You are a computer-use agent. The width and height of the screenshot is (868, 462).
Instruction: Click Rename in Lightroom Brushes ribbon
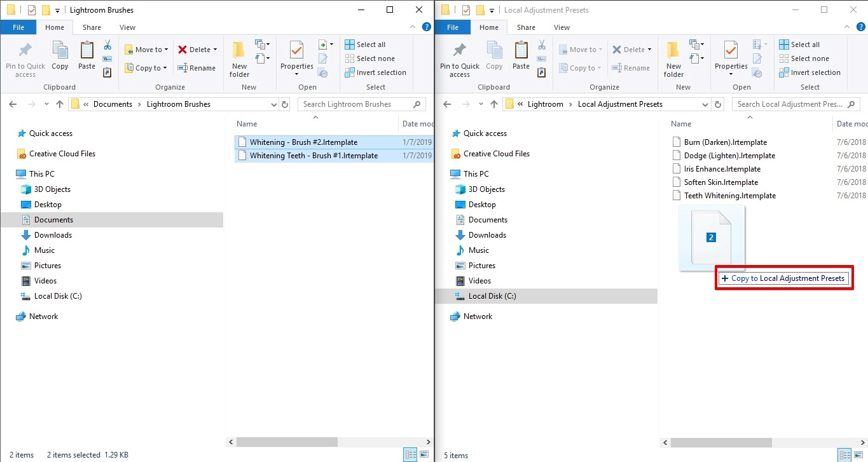click(196, 68)
